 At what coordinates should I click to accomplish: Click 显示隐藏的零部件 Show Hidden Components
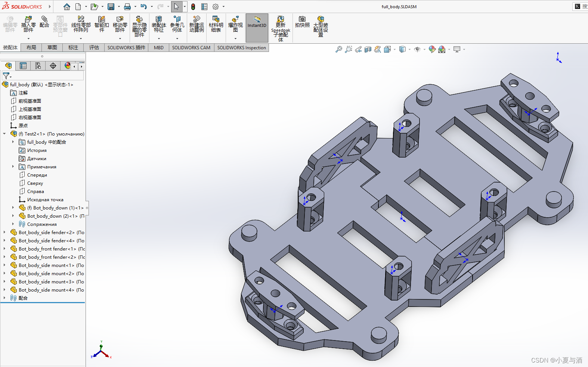tap(139, 26)
